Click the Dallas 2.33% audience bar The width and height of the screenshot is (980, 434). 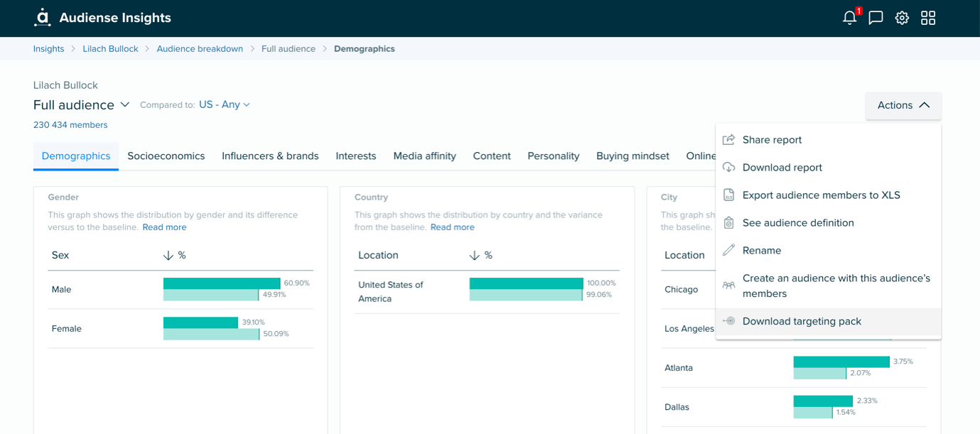823,401
